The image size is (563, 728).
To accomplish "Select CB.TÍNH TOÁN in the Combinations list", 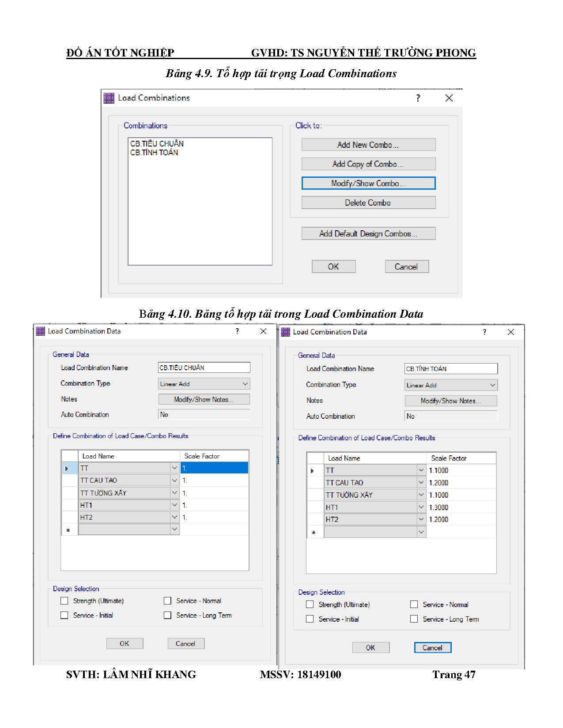I will coord(154,153).
